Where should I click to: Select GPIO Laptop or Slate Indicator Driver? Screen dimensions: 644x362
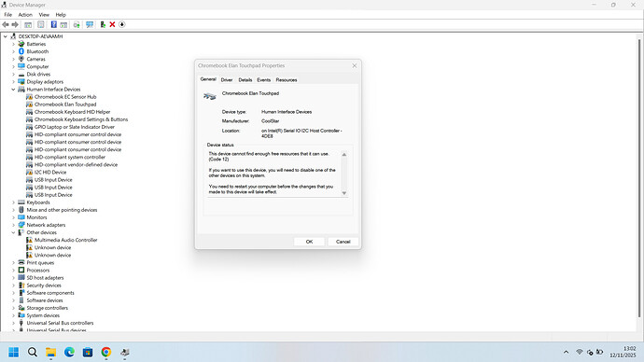(x=75, y=127)
